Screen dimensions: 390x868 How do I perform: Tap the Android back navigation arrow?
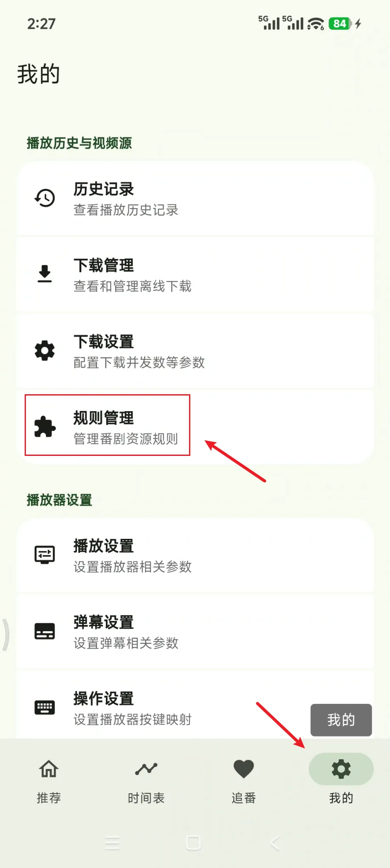275,842
